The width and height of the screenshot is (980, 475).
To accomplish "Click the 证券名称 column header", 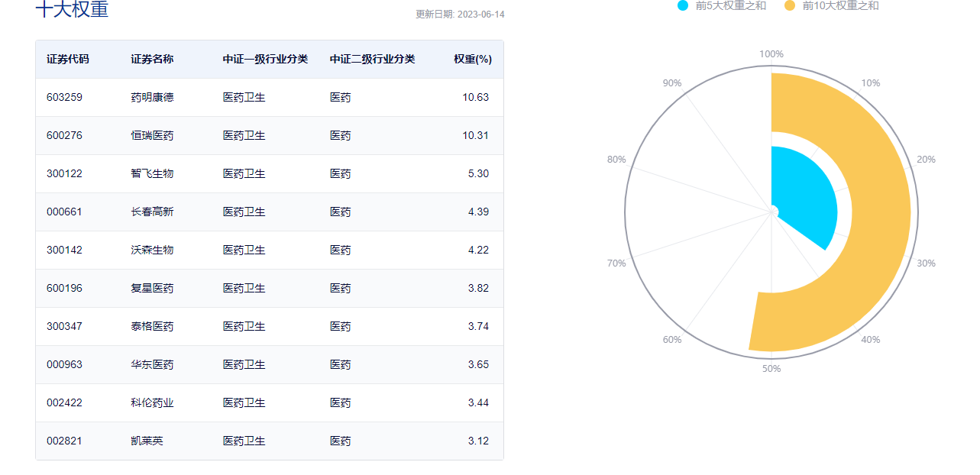I will [152, 60].
